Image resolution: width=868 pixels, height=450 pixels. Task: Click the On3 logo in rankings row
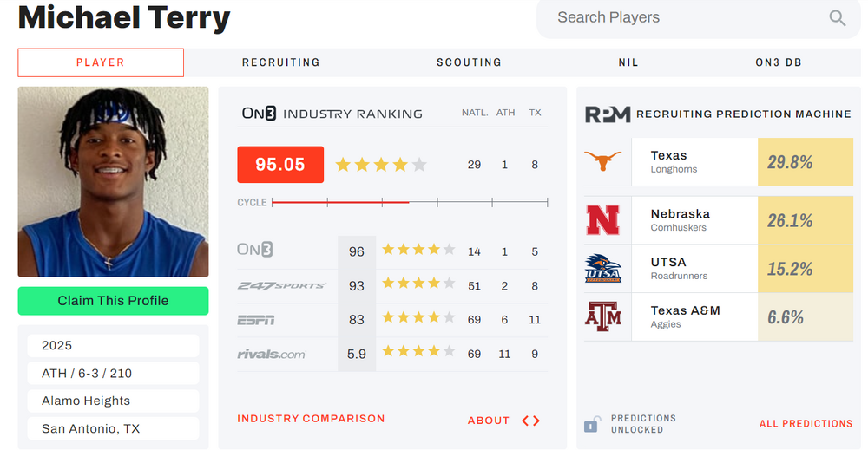tap(255, 250)
